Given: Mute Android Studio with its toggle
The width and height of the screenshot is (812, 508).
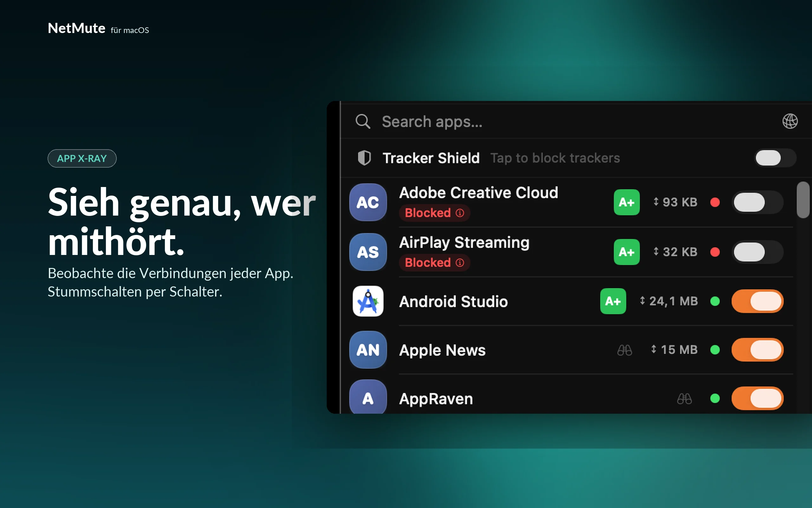Looking at the screenshot, I should click(x=758, y=301).
